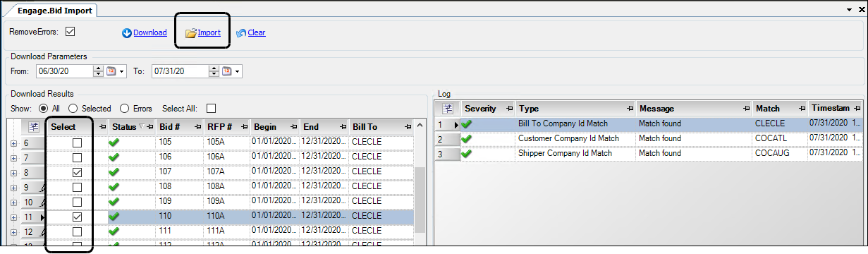The image size is (868, 254).
Task: Pin the Severity column in Log
Action: click(x=510, y=109)
